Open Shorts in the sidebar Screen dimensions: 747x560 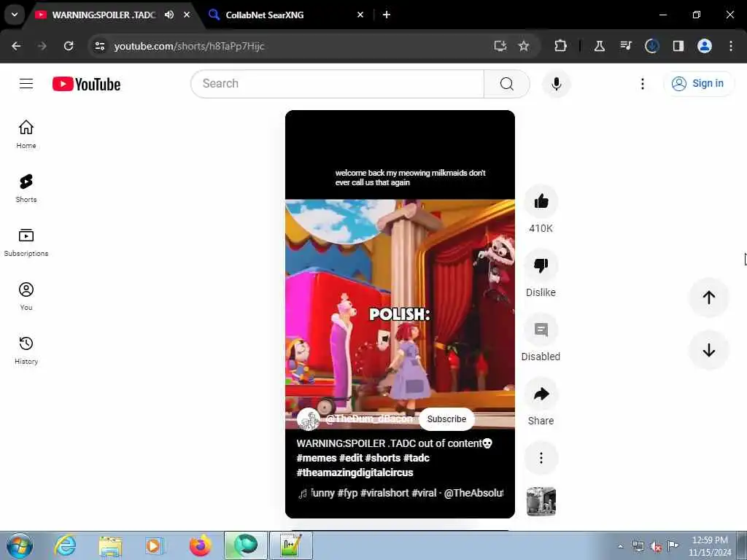tap(26, 188)
